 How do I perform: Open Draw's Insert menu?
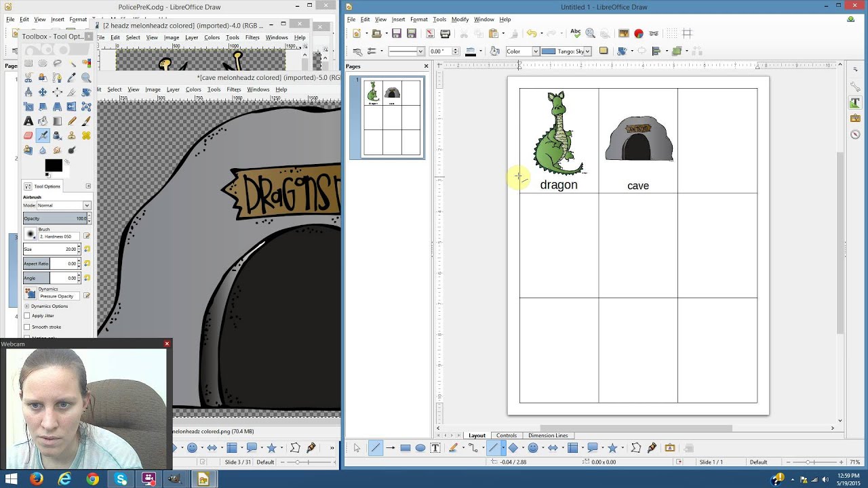point(398,19)
